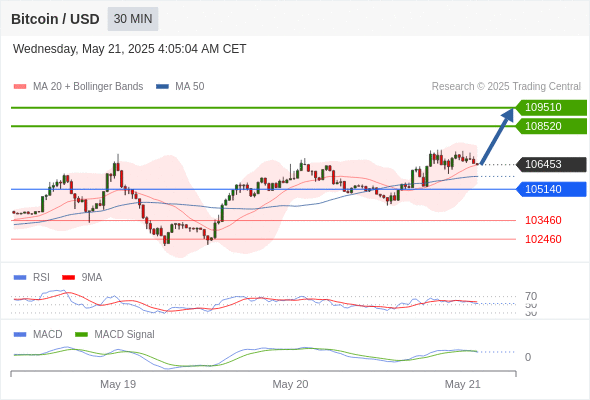Select the 109510 resistance price tag
The width and height of the screenshot is (590, 400).
tap(551, 107)
